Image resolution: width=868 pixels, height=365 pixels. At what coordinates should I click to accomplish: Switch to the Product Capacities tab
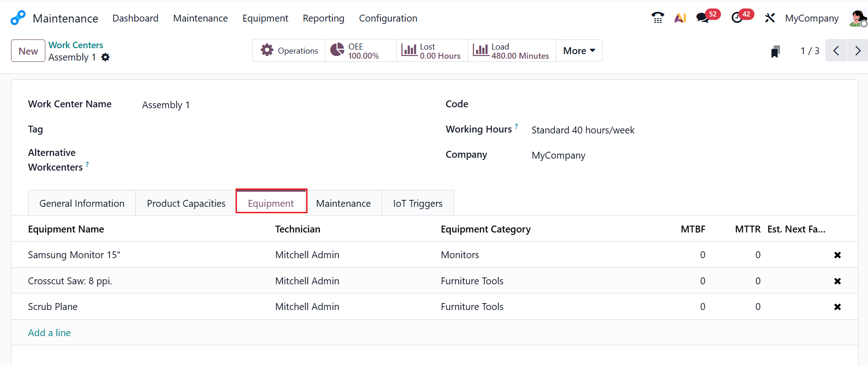pyautogui.click(x=186, y=204)
